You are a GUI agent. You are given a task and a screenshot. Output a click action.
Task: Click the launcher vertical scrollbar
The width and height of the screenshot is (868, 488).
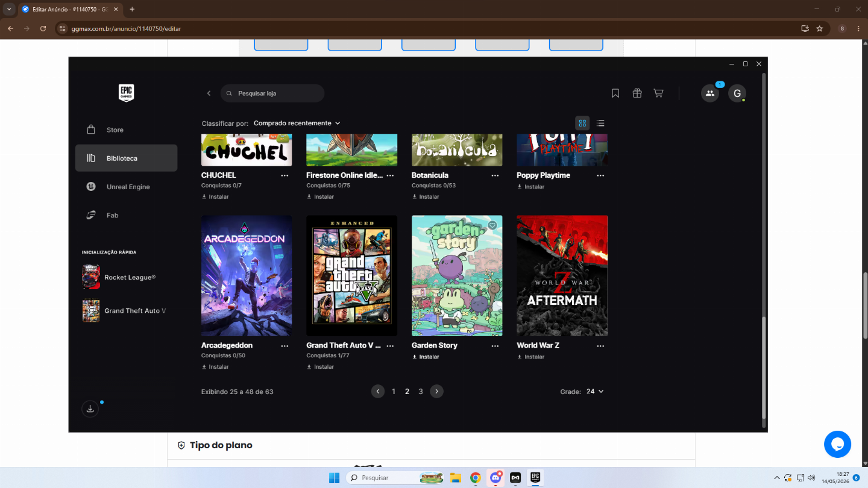[764, 368]
